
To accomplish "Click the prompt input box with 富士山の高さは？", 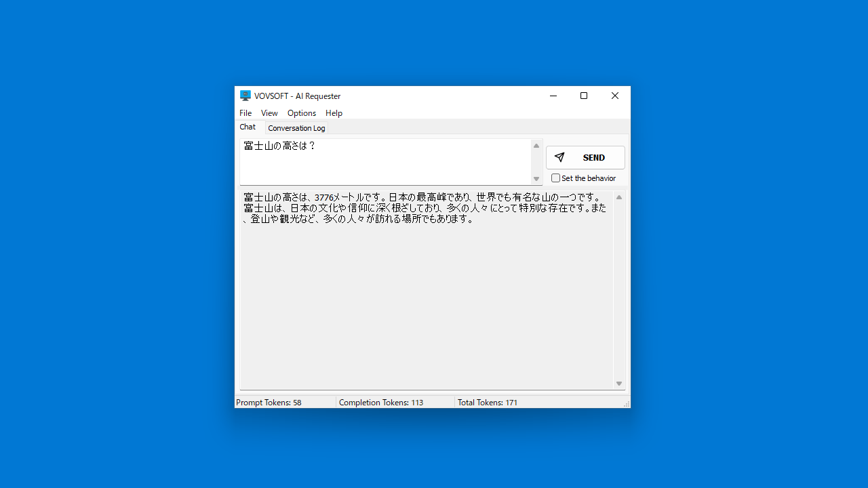I will [x=385, y=161].
